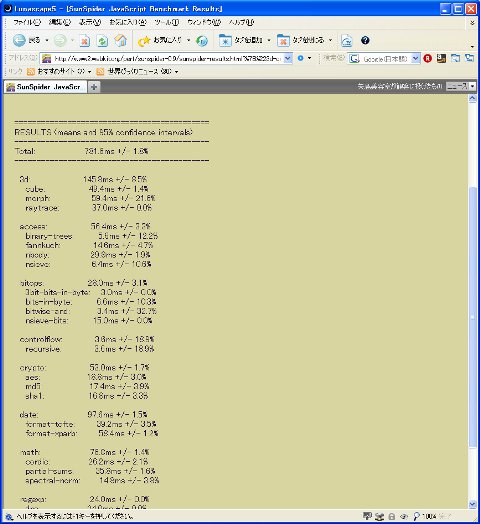480x524 pixels.
Task: Click the eye icon in status bar
Action: click(404, 516)
